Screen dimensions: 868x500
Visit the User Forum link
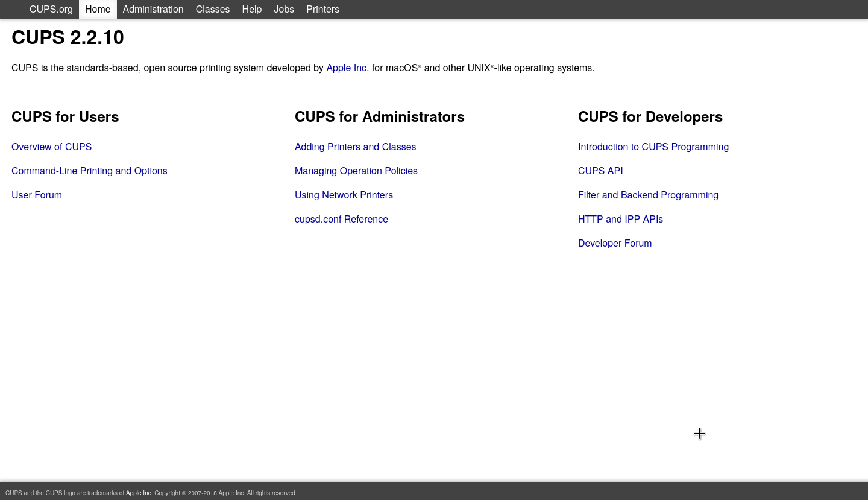(37, 195)
